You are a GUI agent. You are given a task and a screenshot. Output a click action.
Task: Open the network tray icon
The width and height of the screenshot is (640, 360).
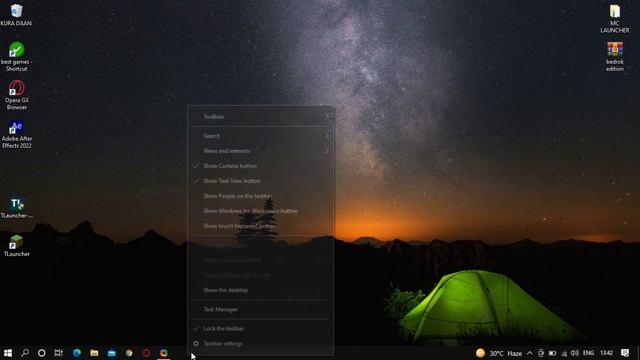click(x=564, y=353)
